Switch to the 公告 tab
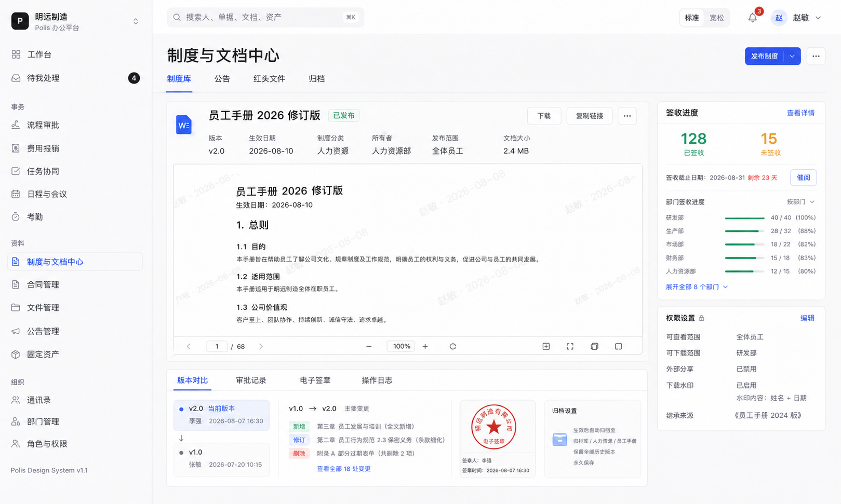The image size is (841, 504). [x=222, y=79]
